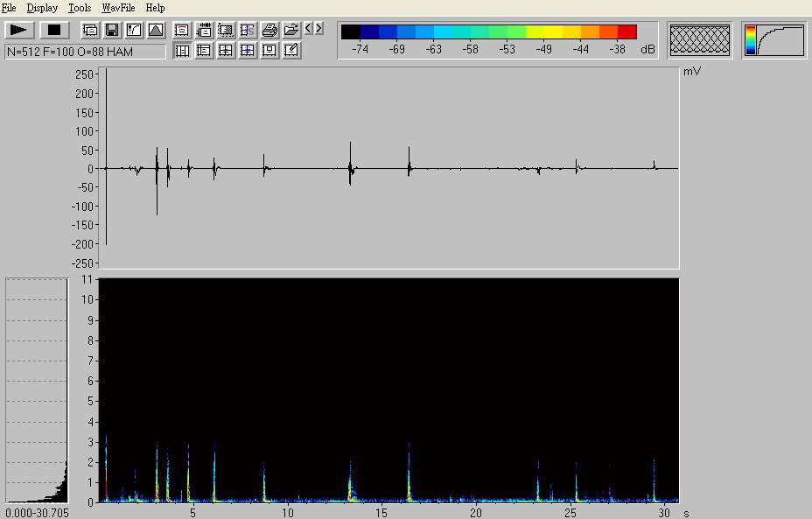Click the left arrow in the toolbar
This screenshot has width=812, height=519.
[x=309, y=29]
